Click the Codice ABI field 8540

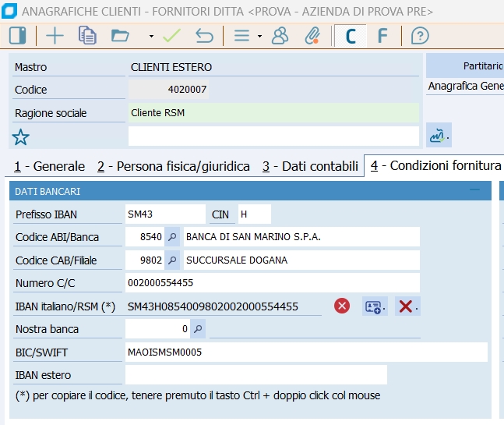click(145, 237)
